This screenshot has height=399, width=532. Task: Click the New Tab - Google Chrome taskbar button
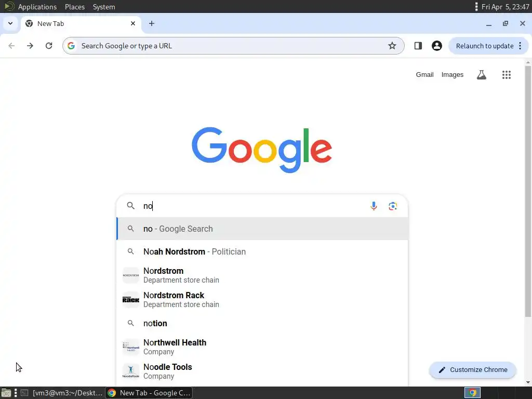pyautogui.click(x=149, y=393)
